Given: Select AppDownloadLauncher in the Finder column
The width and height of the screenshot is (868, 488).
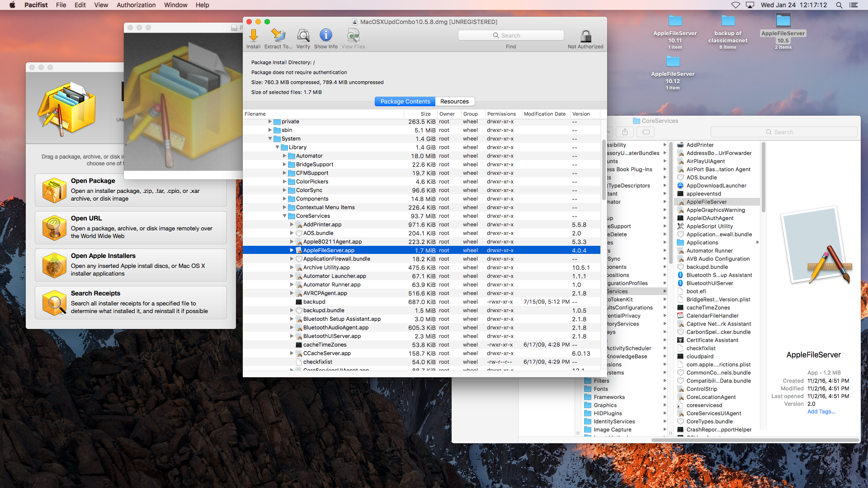Looking at the screenshot, I should (717, 186).
